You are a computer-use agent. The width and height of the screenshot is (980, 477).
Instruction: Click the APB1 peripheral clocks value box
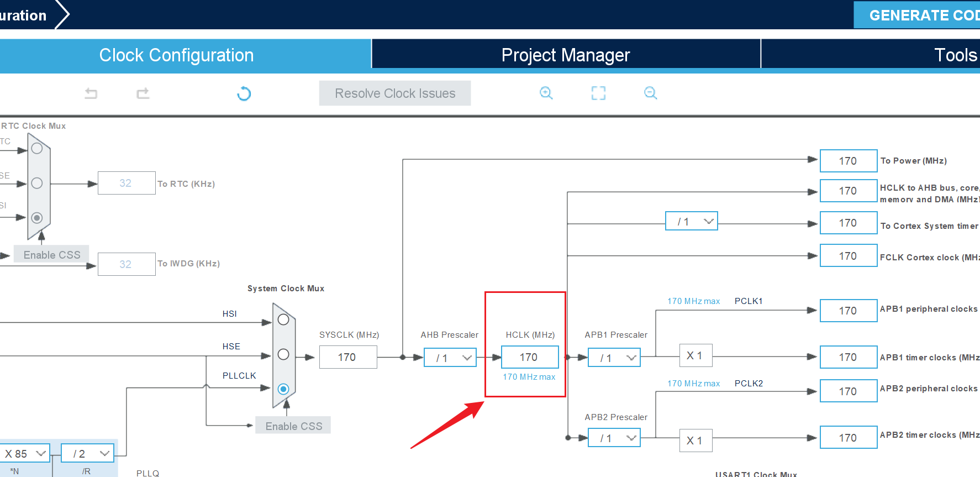[x=849, y=311]
